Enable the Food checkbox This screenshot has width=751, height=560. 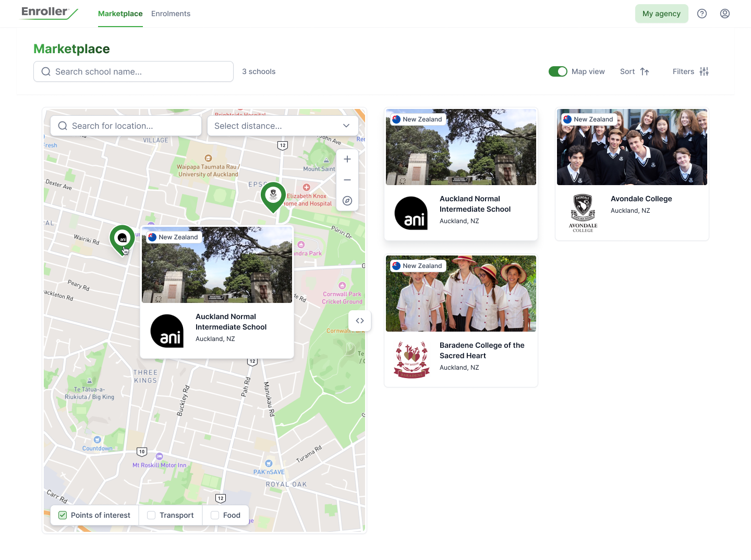[215, 515]
